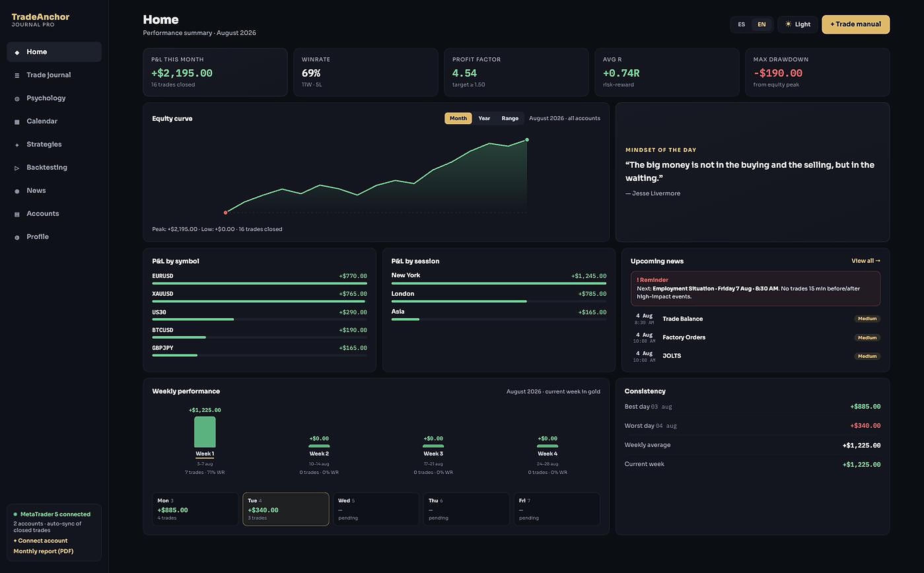Go to Psychology section
This screenshot has height=573, width=924.
tap(54, 98)
